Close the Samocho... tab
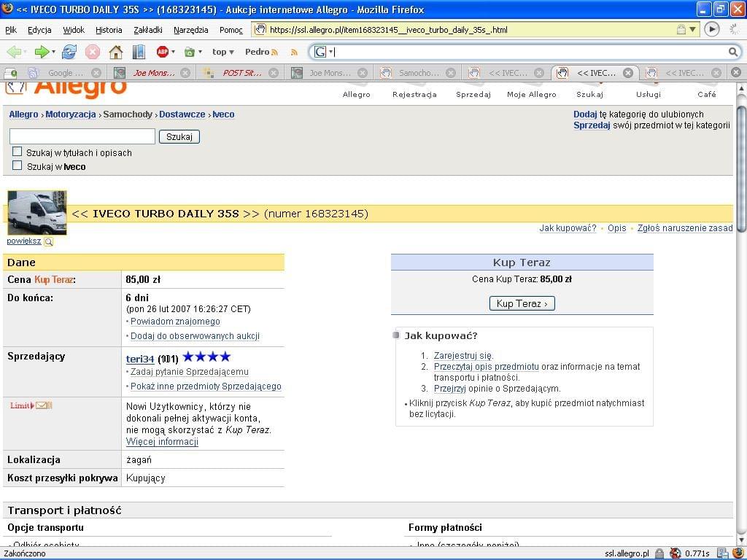The image size is (747, 560). pos(451,73)
